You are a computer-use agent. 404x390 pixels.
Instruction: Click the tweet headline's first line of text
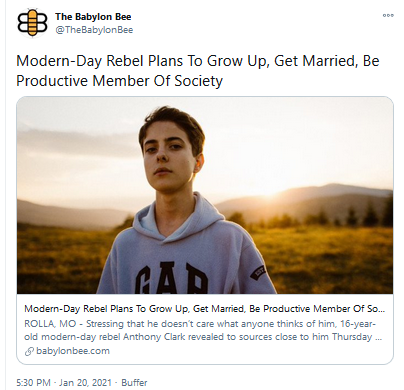(198, 61)
